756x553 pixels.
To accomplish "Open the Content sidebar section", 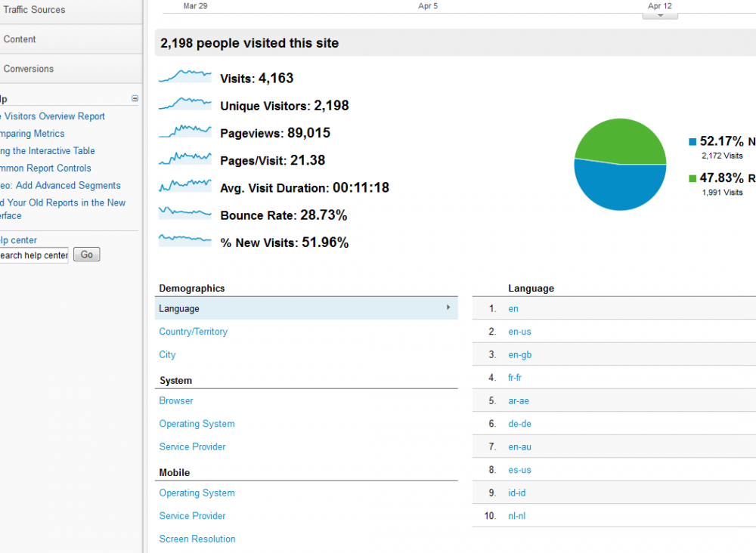I will click(20, 39).
